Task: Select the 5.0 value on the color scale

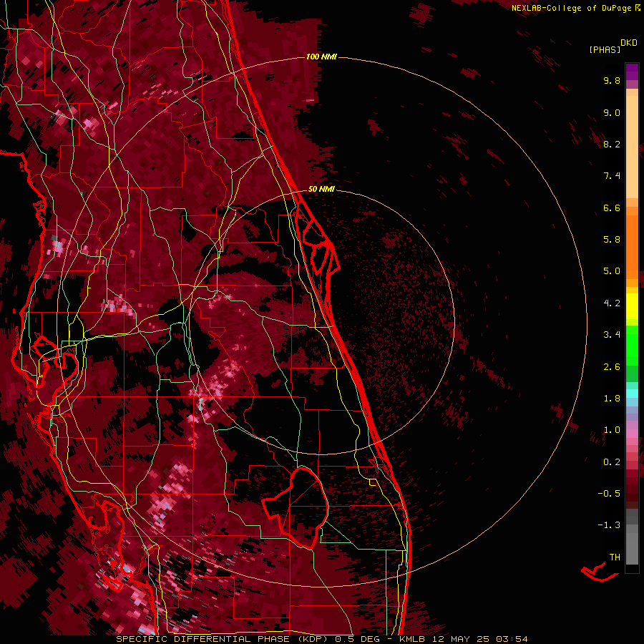Action: pyautogui.click(x=612, y=271)
